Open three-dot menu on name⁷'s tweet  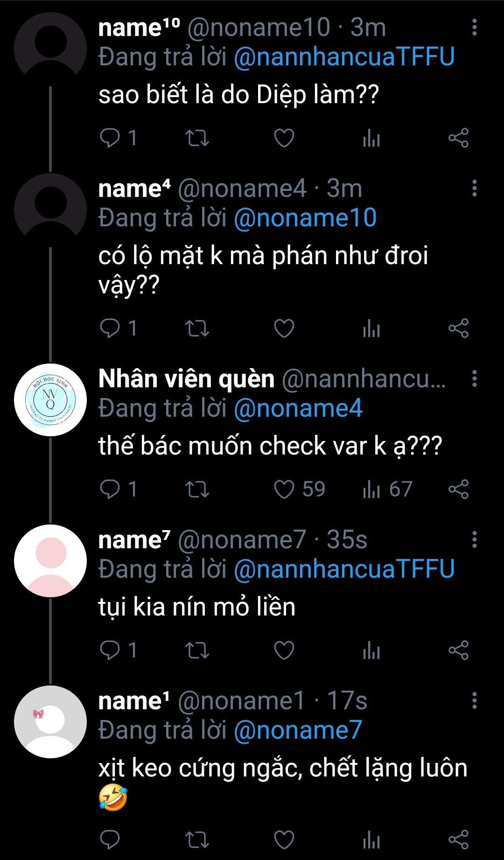(x=474, y=540)
